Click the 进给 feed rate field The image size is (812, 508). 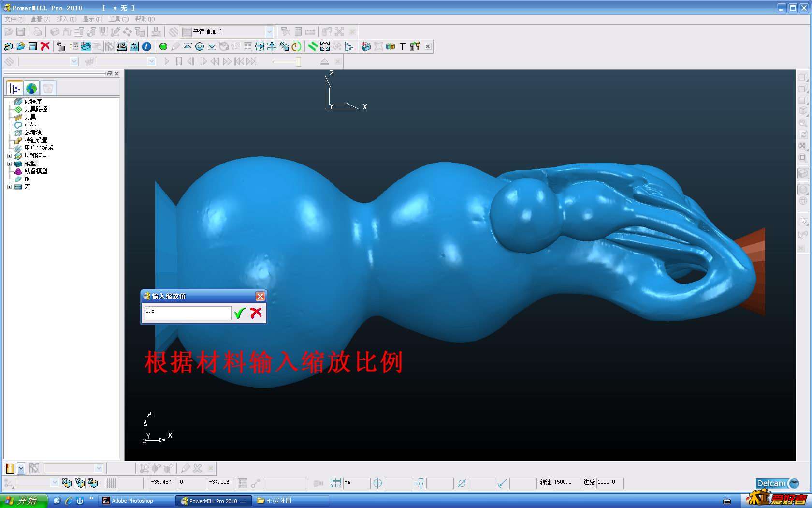[x=610, y=482]
